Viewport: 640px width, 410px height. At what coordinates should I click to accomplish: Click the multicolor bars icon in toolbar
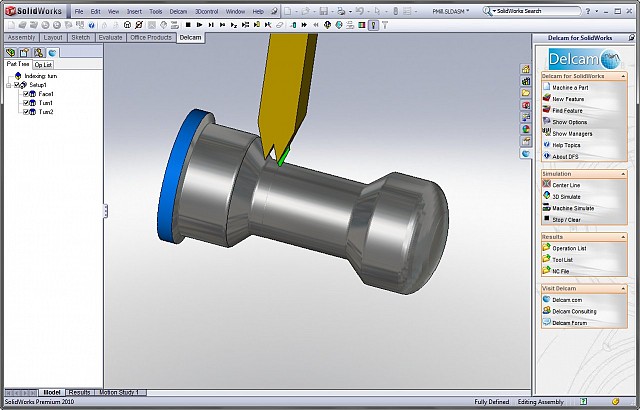coord(362,25)
